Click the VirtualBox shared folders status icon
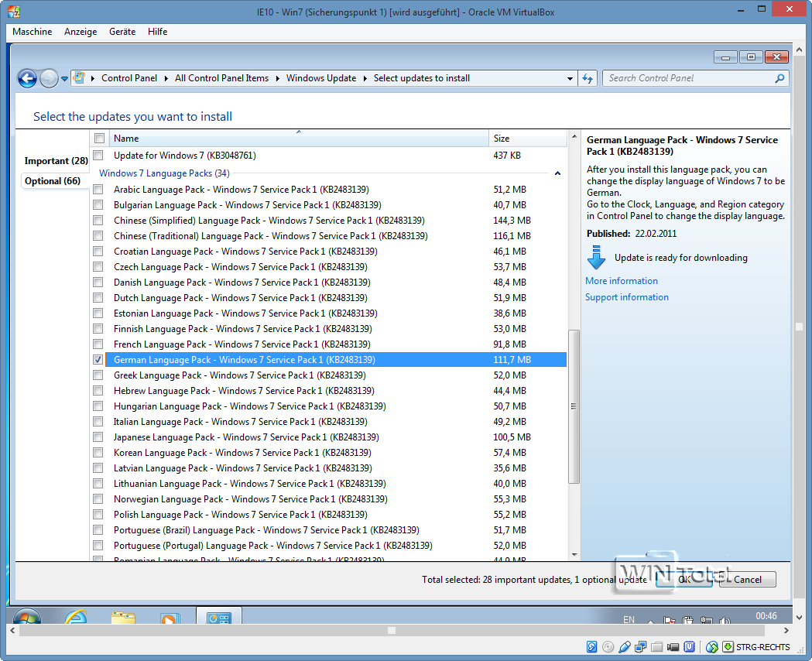The height and width of the screenshot is (661, 812). pos(656,647)
